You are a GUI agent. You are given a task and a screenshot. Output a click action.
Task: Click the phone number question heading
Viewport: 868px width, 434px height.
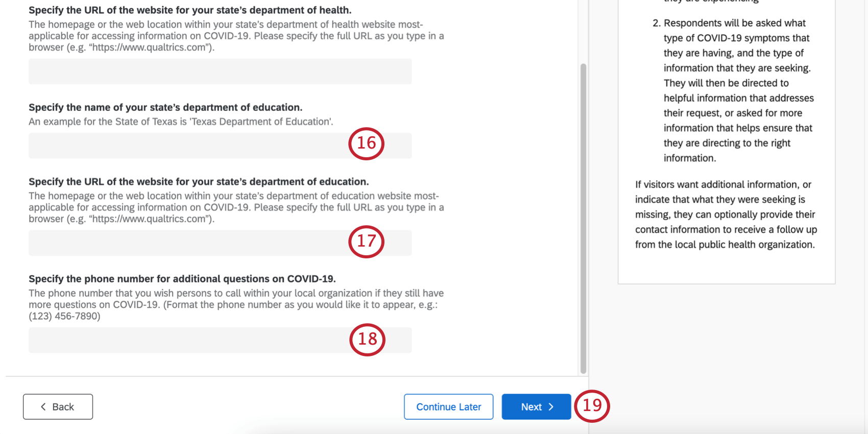182,279
